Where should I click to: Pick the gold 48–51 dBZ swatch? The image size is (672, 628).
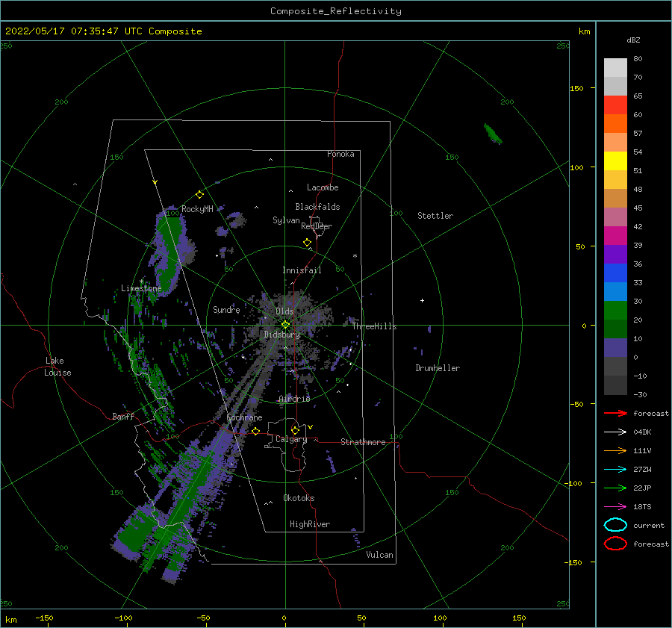click(x=615, y=180)
